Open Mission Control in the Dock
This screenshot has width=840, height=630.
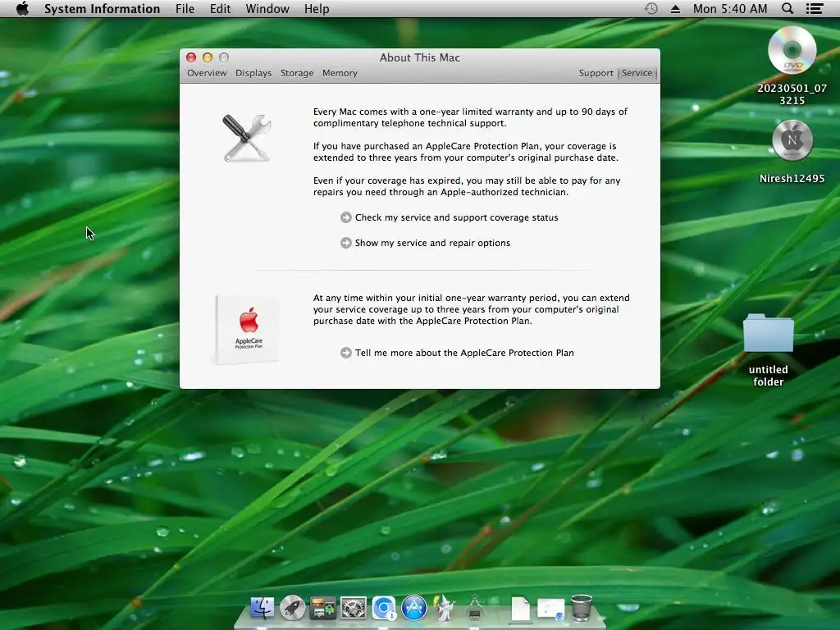point(322,609)
